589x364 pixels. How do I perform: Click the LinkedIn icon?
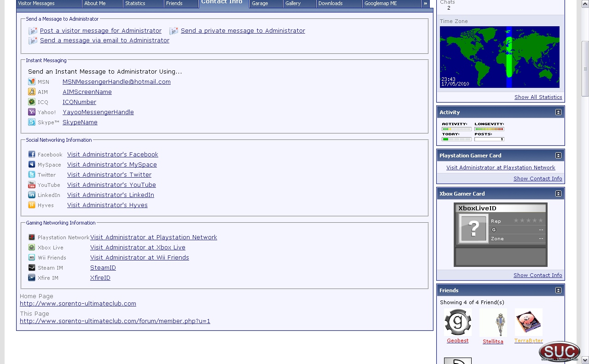pos(32,195)
